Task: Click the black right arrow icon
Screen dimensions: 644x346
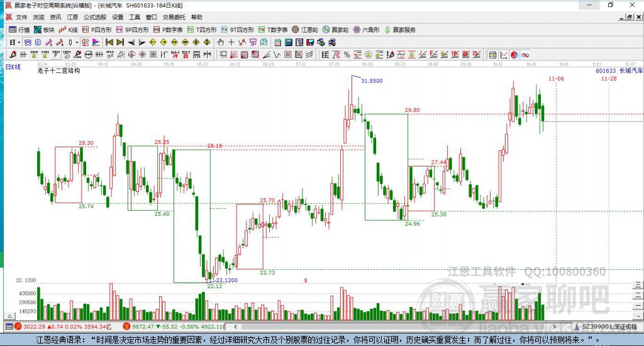Action: click(142, 42)
